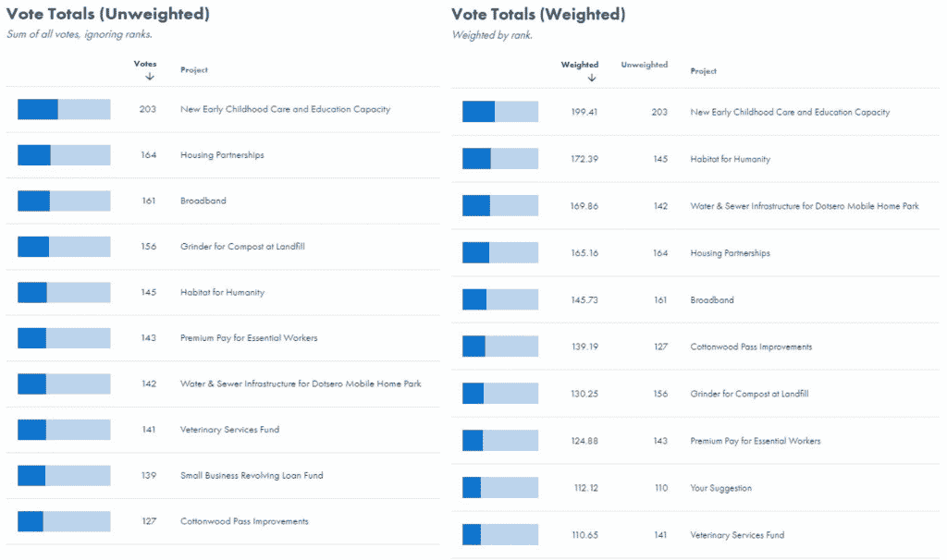947x560 pixels.
Task: Open Your Suggestion project in weighted table
Action: click(720, 488)
